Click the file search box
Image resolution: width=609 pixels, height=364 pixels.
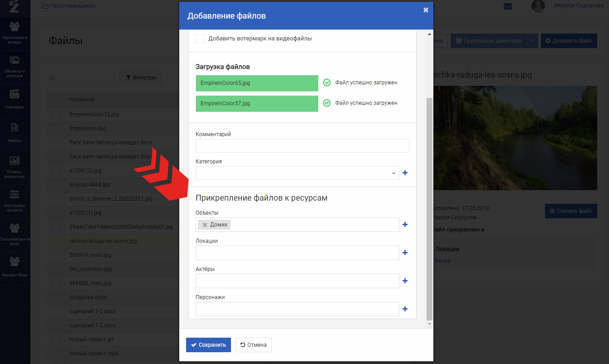(80, 78)
